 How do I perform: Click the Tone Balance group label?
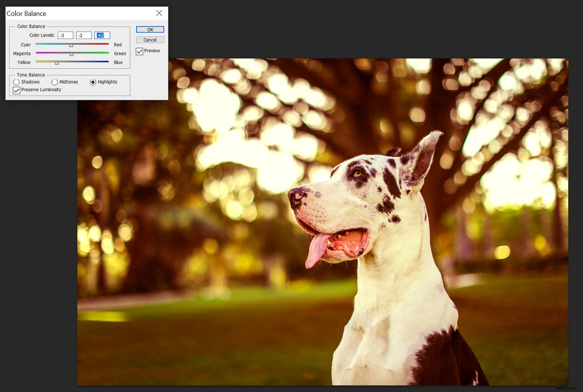pyautogui.click(x=31, y=75)
